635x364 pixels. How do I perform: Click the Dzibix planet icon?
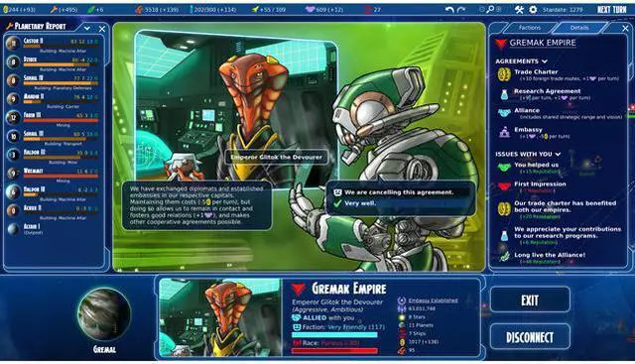pos(13,61)
